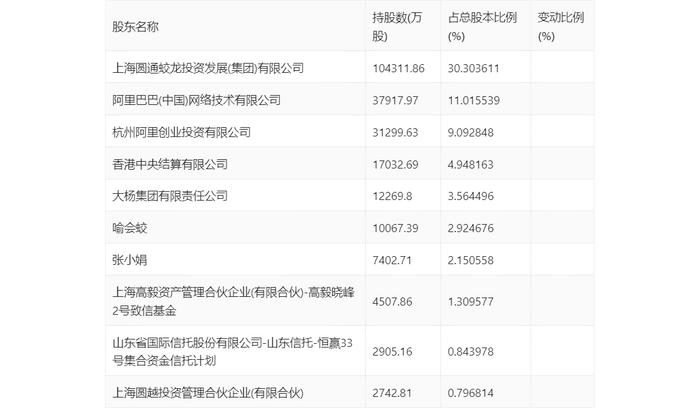700x408 pixels.
Task: Select holding value 2742.81
Action: [x=392, y=393]
